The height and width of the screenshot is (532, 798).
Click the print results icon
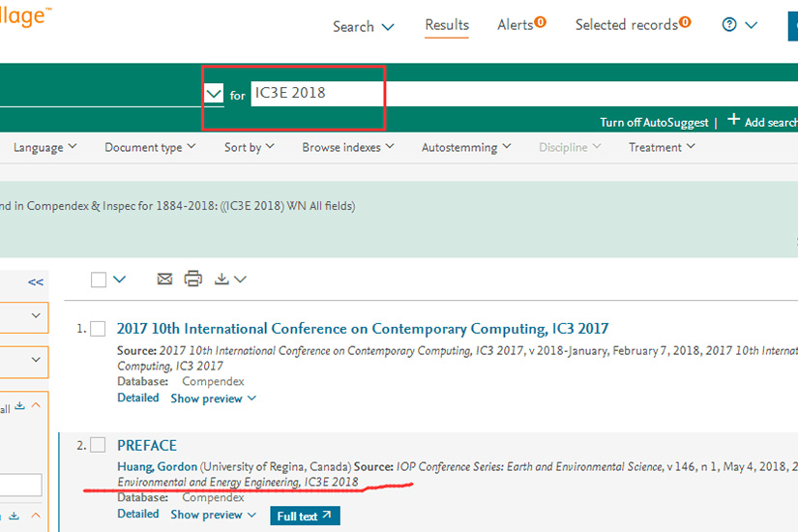(x=193, y=279)
